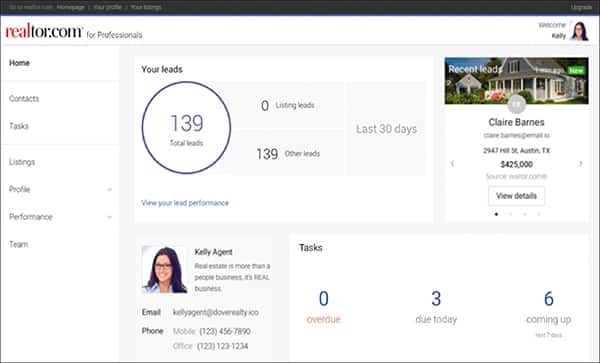This screenshot has height=363, width=600.
Task: Open Your profile link in top bar
Action: coord(108,7)
